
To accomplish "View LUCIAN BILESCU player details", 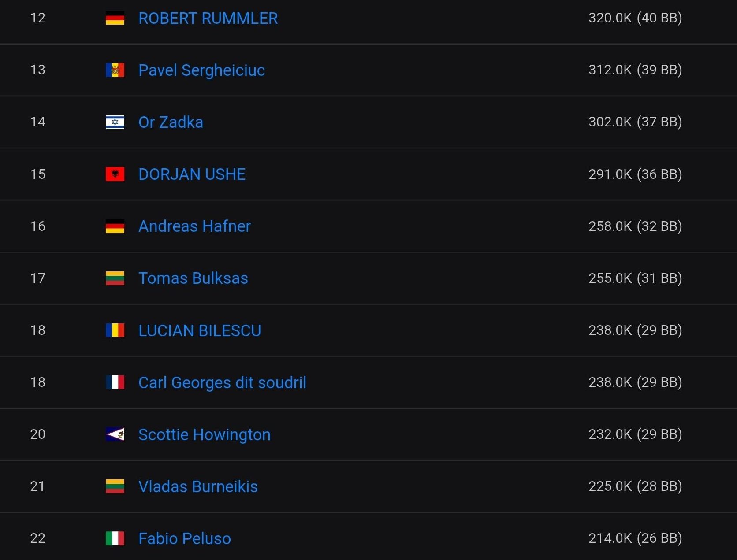I will point(200,330).
